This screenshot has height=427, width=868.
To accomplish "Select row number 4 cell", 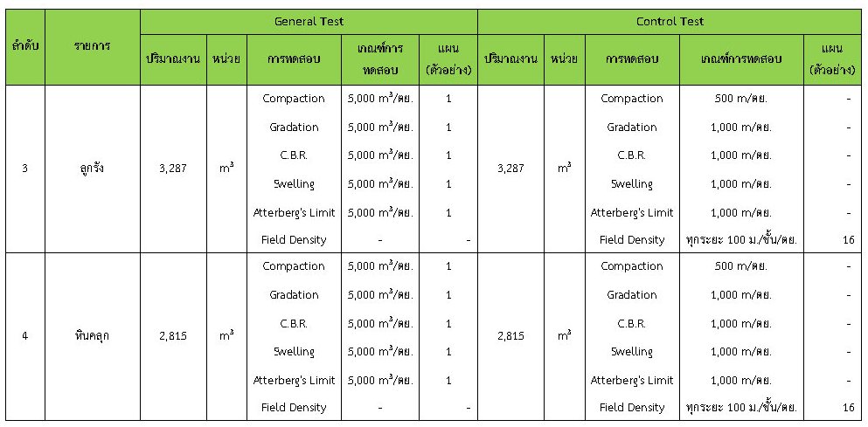I will click(24, 336).
